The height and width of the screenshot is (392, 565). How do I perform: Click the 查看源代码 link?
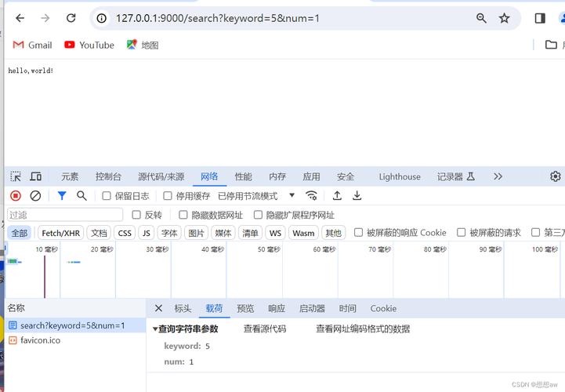pos(265,329)
